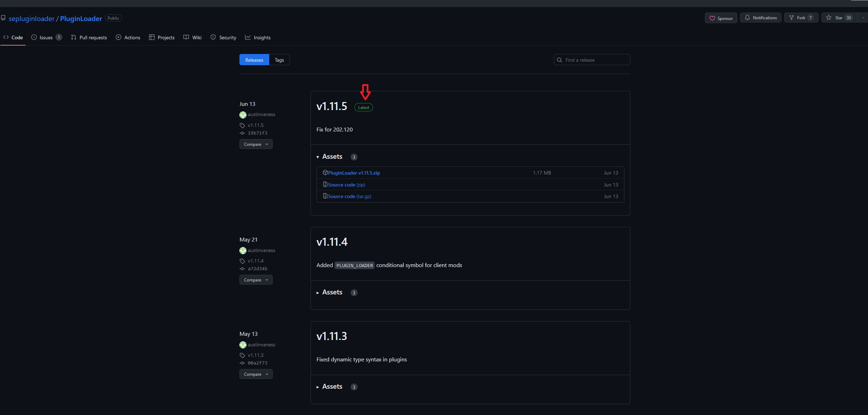Open the v1.11.5 tag link

point(256,125)
